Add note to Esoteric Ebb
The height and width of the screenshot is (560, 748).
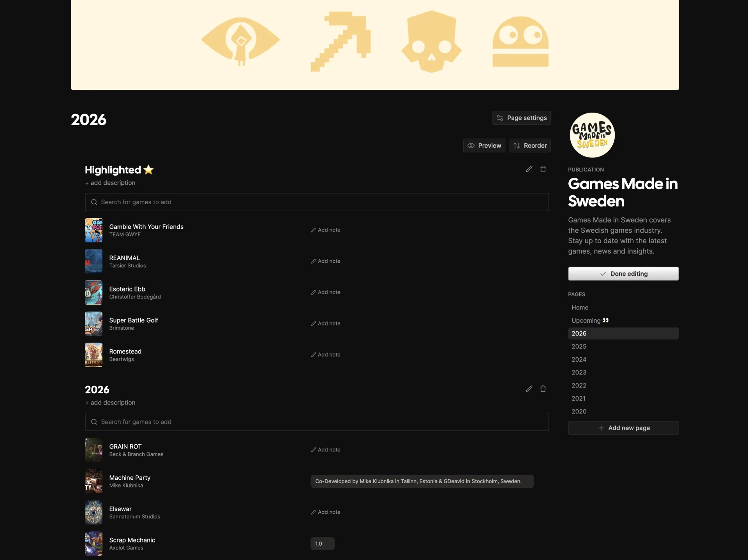coord(326,292)
